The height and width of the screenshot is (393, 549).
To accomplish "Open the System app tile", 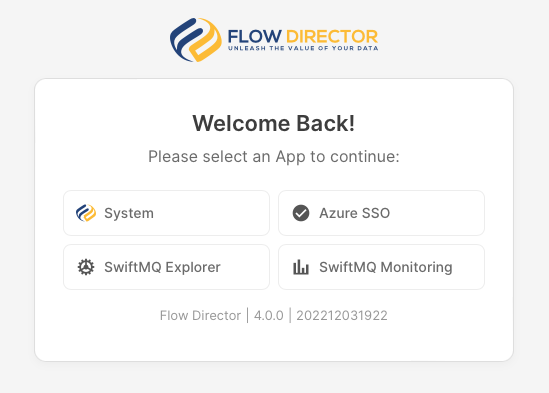I will pos(166,213).
